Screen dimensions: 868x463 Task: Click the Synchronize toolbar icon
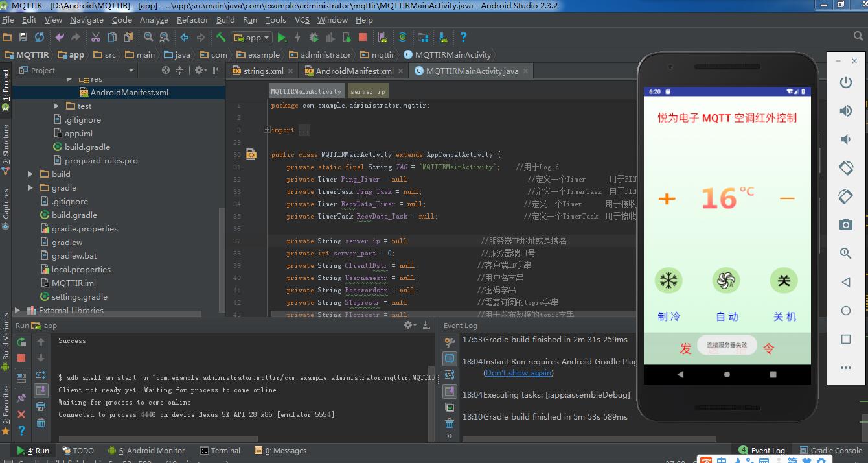coord(40,37)
